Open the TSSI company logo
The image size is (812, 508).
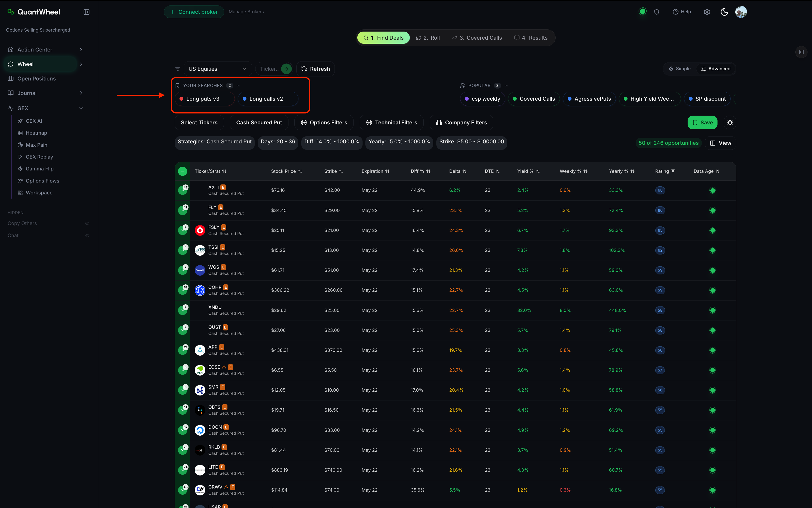pyautogui.click(x=200, y=250)
